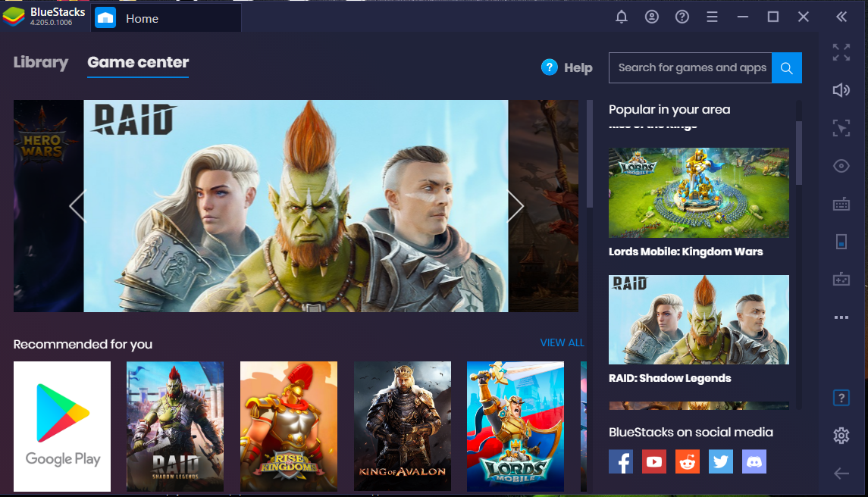Open the account profile icon
This screenshot has width=868, height=497.
pos(651,17)
